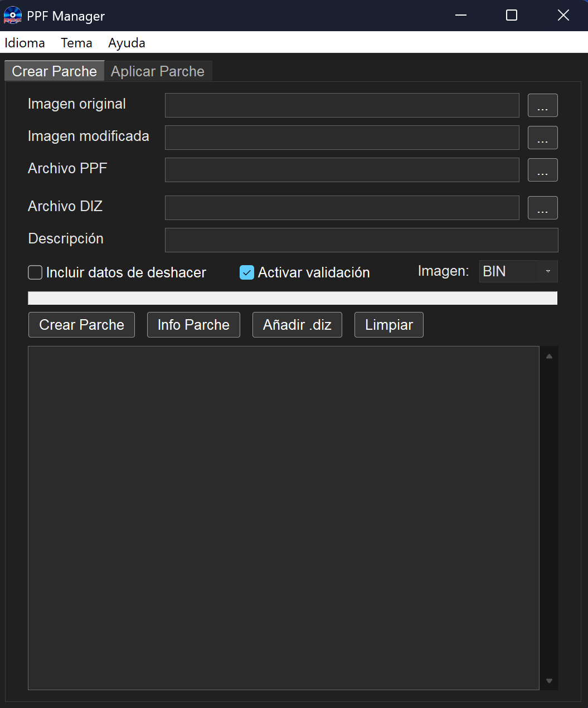Click the log scrollbar up arrow
The width and height of the screenshot is (588, 708).
click(x=549, y=357)
